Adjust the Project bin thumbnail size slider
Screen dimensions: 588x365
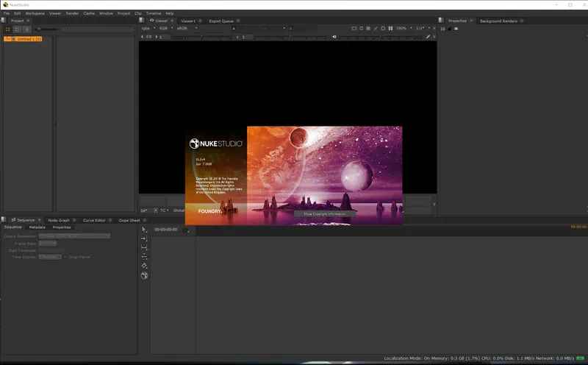[x=47, y=29]
